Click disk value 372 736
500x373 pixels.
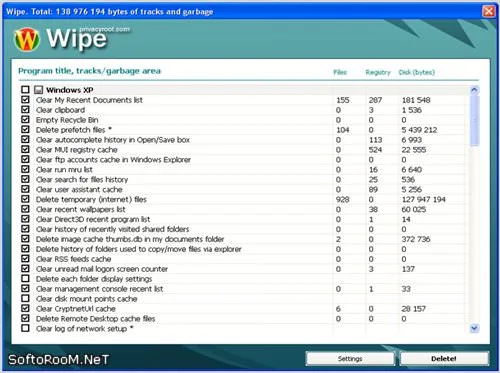click(416, 239)
